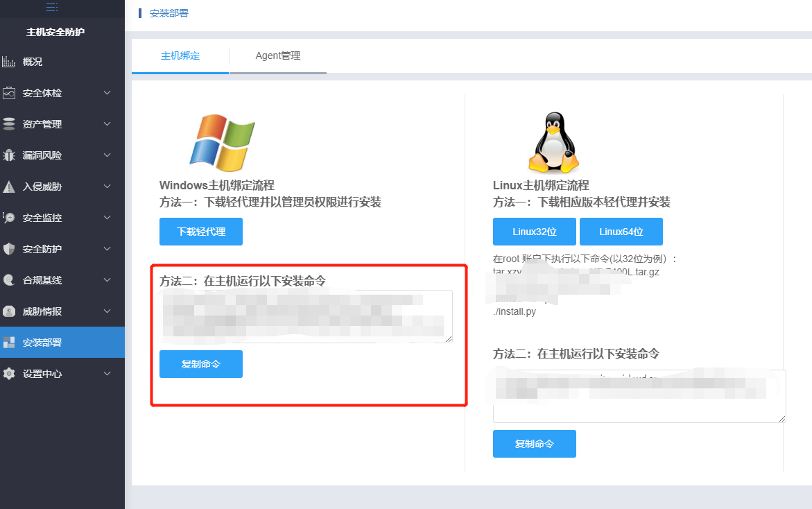Select 安装部署 in the sidebar
This screenshot has height=509, width=812.
[x=62, y=343]
